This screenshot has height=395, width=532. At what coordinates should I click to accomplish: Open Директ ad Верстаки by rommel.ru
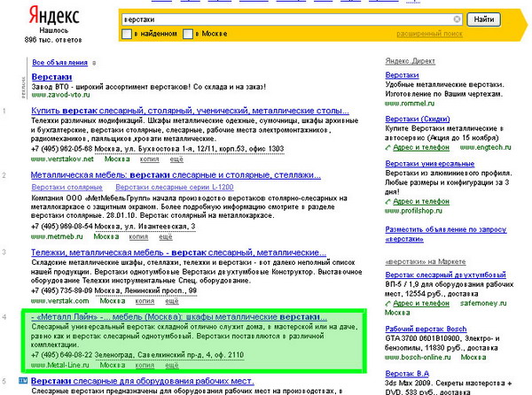[x=402, y=75]
